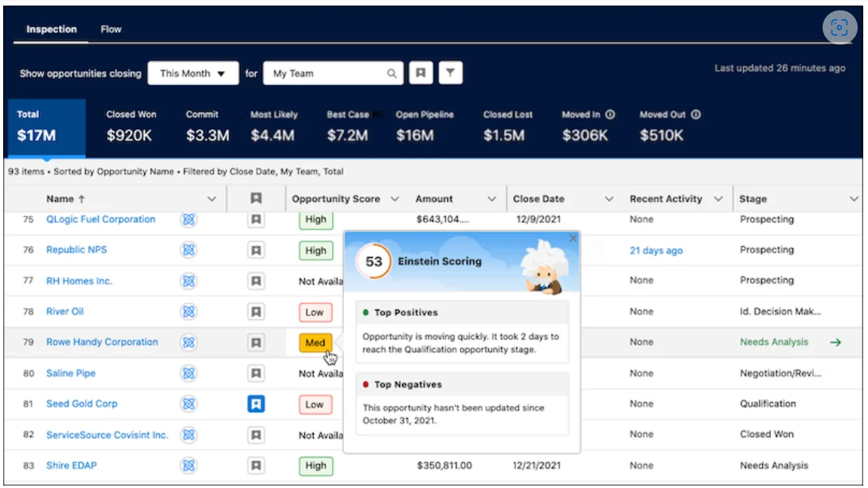Open the Einstein insights icon for Shire EDAP

pos(189,466)
